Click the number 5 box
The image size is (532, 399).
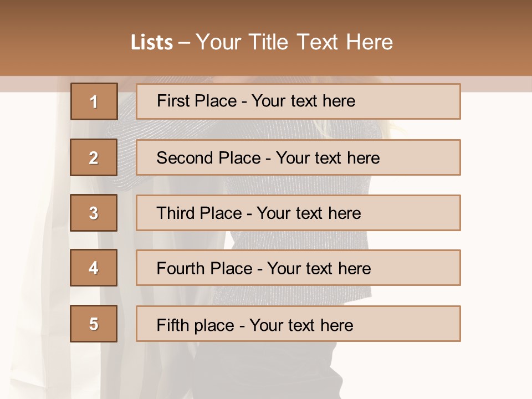click(x=94, y=324)
